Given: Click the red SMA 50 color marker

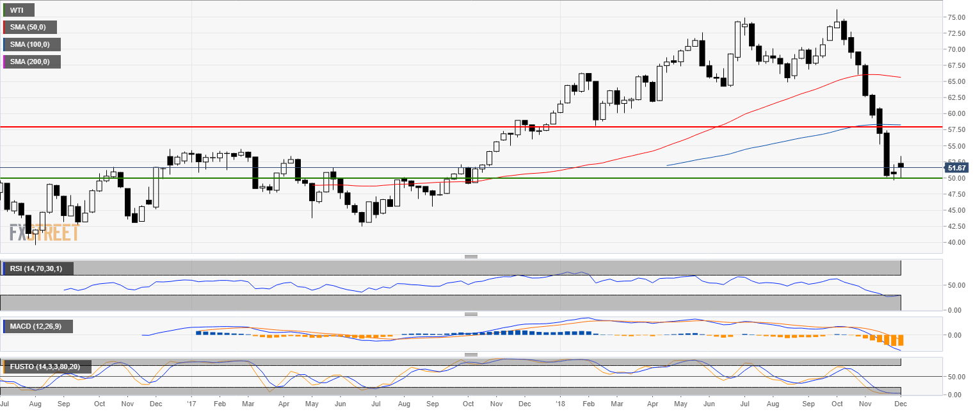Looking at the screenshot, I should pyautogui.click(x=4, y=27).
